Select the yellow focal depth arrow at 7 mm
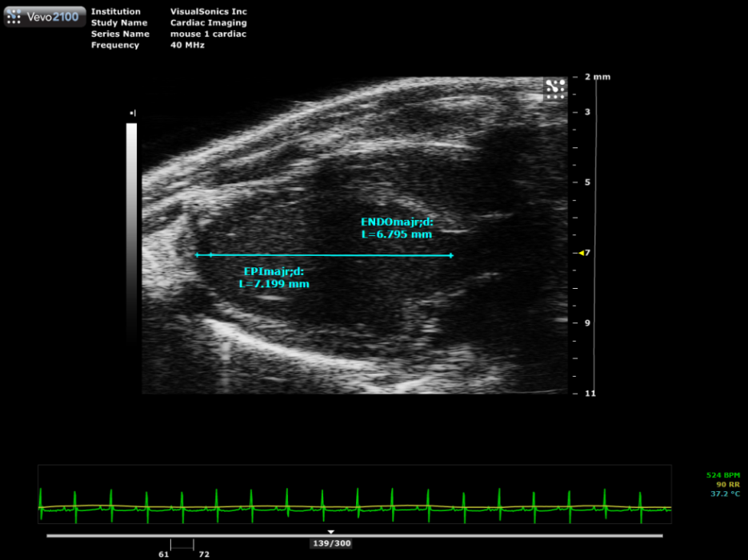This screenshot has width=748, height=560. (581, 253)
